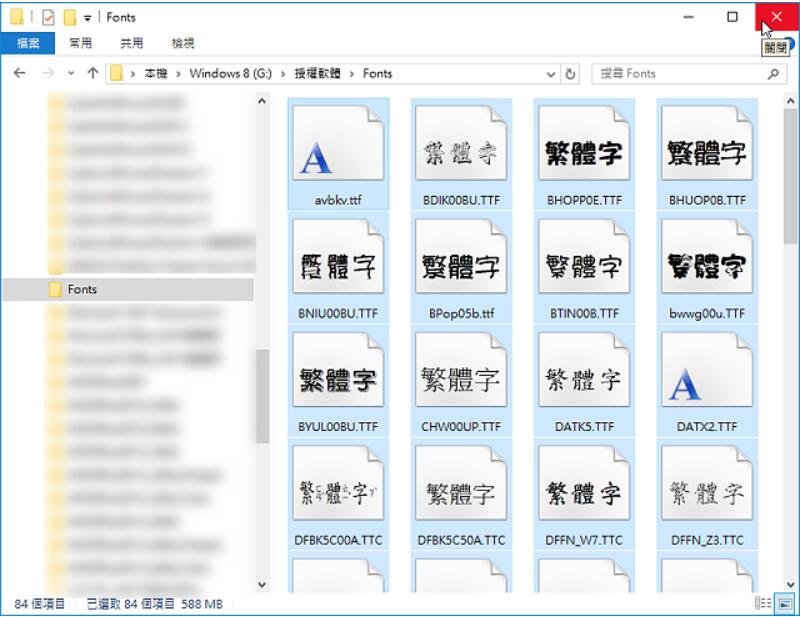
Task: Select the BPop05b.ttf font file icon
Action: point(461,257)
